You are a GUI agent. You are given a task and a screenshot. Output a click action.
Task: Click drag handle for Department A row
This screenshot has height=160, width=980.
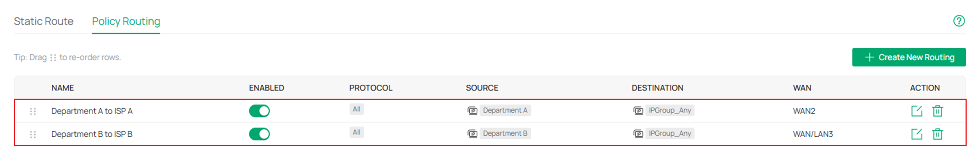point(33,111)
